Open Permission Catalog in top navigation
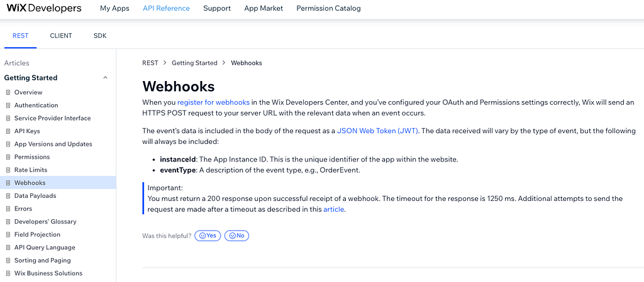Viewport: 644px width, 282px height. 328,8
